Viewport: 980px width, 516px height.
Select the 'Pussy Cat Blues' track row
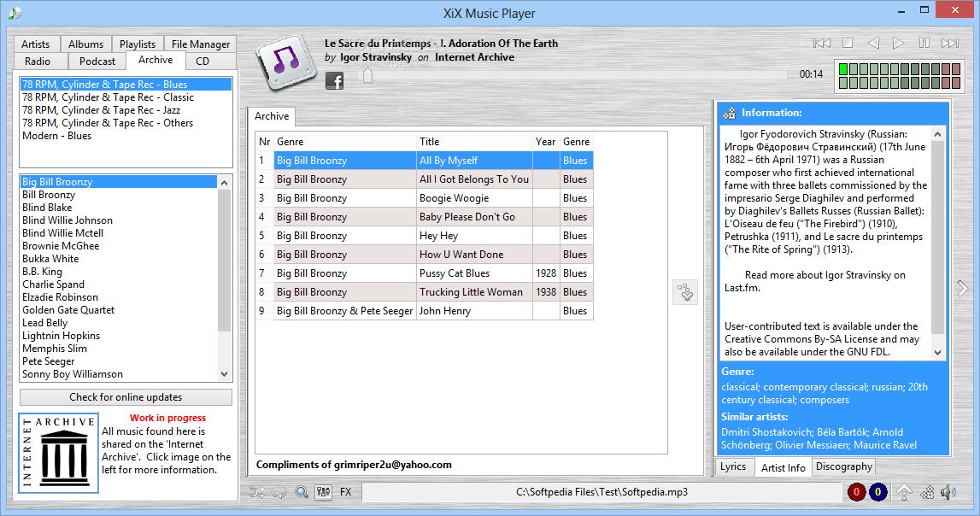425,273
